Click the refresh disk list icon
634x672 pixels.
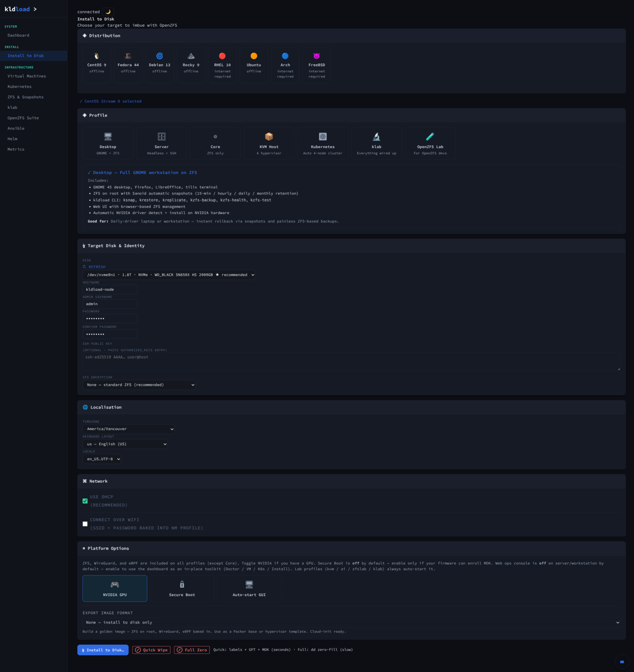click(84, 266)
